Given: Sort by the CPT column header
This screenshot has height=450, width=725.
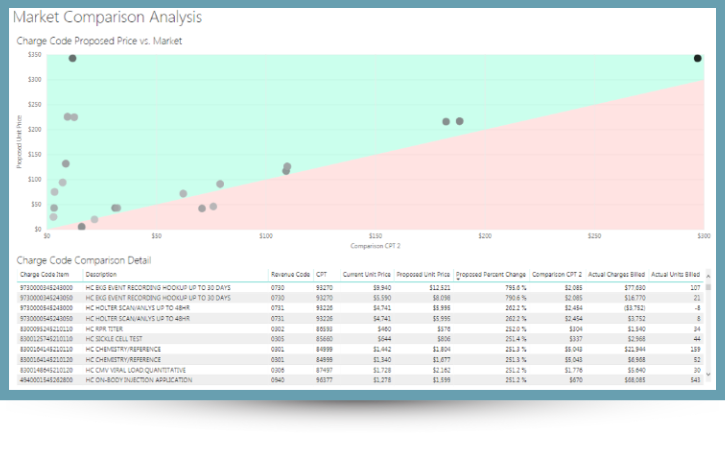Looking at the screenshot, I should [x=321, y=274].
